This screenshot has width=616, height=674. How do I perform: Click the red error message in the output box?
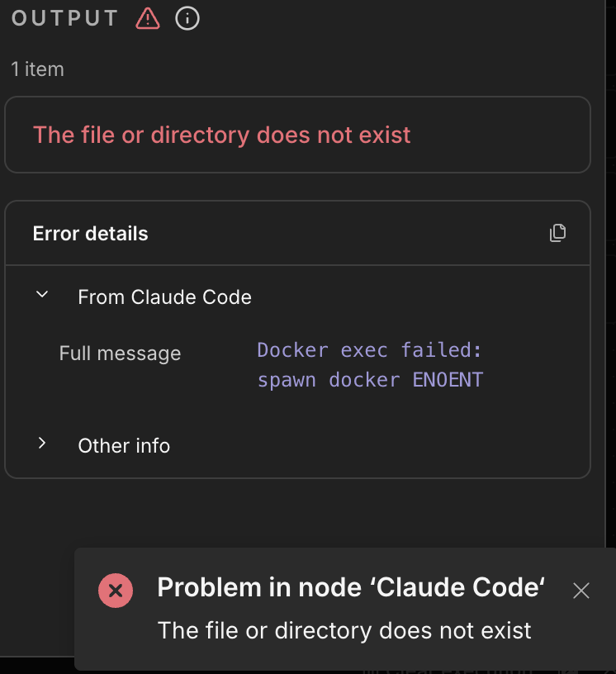(221, 135)
